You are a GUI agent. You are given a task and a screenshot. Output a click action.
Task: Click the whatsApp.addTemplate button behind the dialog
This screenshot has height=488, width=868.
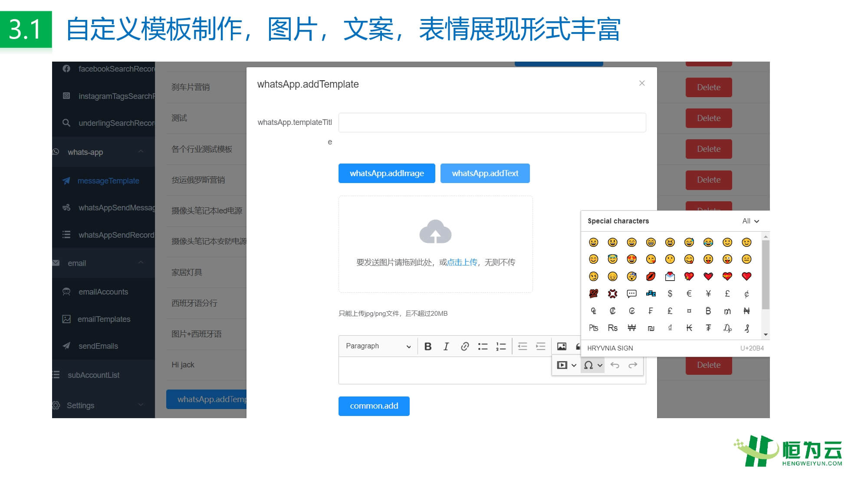(x=207, y=399)
